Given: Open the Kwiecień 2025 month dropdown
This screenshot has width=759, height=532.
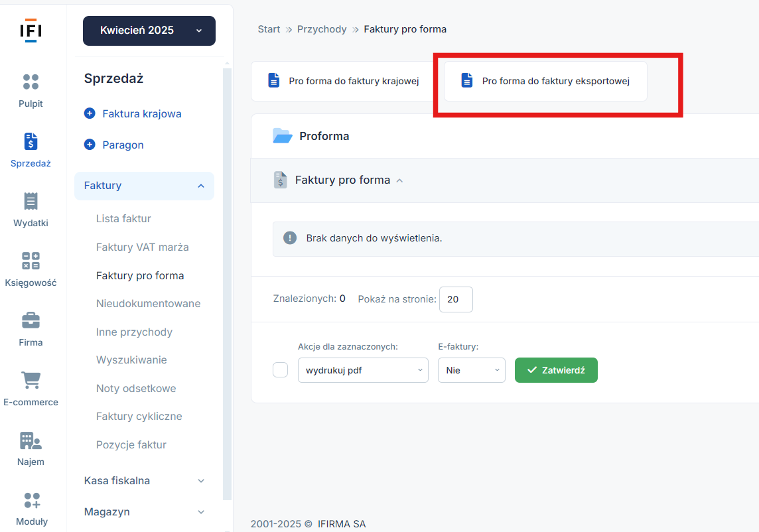Looking at the screenshot, I should (x=149, y=31).
